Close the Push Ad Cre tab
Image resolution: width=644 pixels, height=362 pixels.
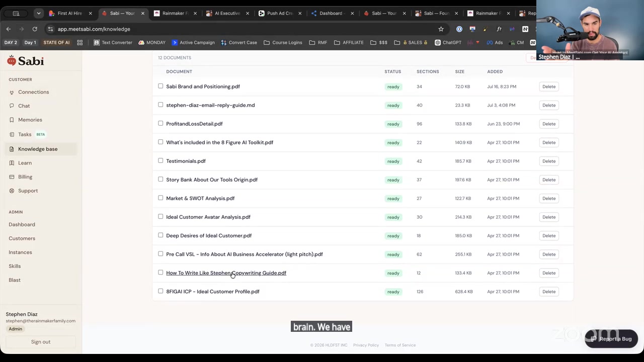click(300, 14)
